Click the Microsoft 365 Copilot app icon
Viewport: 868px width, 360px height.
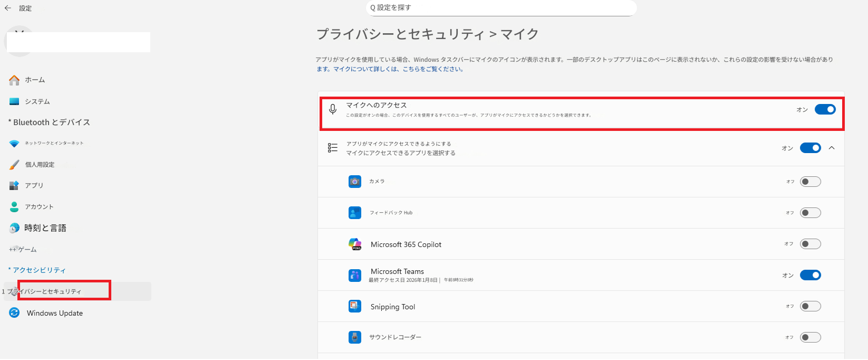click(355, 244)
